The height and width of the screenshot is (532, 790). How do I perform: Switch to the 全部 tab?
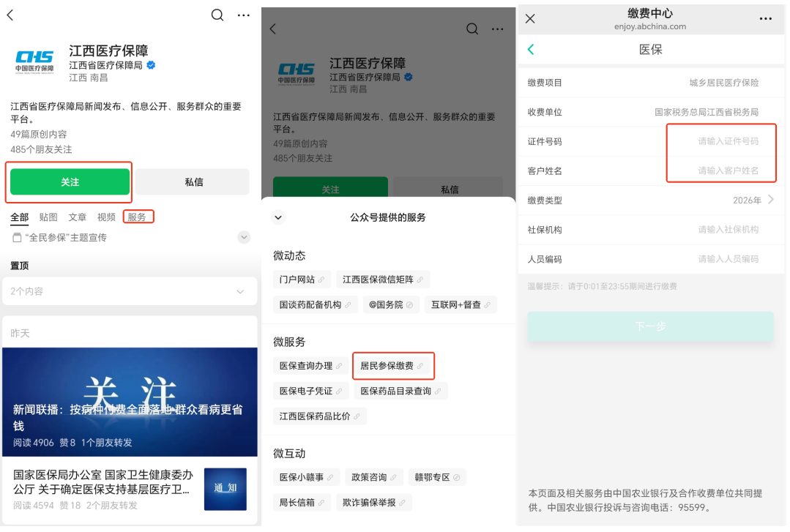[x=20, y=217]
